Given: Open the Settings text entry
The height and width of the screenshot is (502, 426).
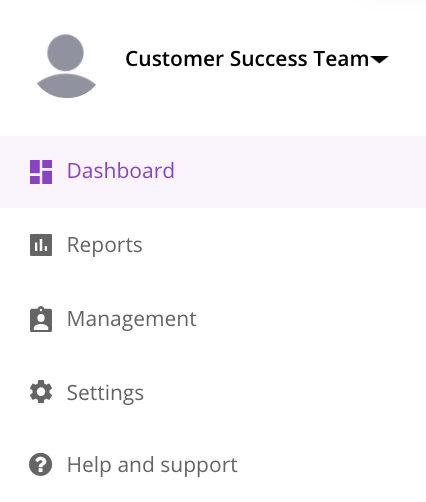Looking at the screenshot, I should coord(105,393).
